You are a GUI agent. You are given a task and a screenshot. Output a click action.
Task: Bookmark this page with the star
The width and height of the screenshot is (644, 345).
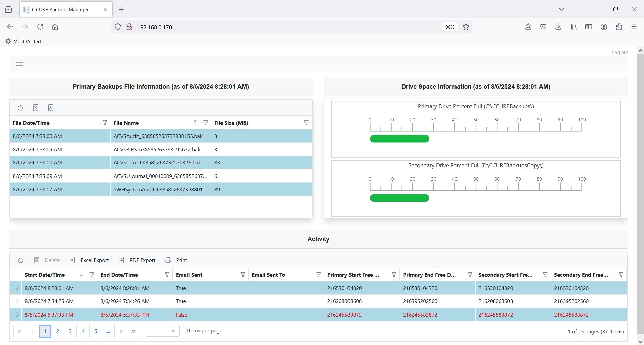[x=466, y=27]
